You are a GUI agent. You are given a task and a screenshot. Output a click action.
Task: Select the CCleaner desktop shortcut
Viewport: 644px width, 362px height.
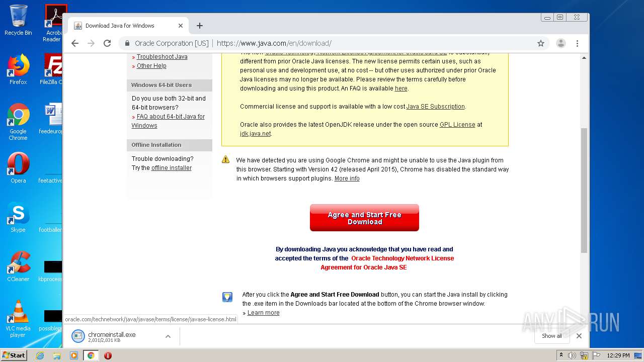[x=18, y=266]
